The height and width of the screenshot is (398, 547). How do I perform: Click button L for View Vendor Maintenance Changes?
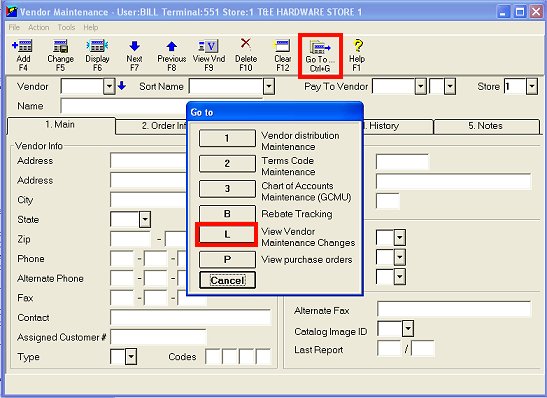(227, 234)
